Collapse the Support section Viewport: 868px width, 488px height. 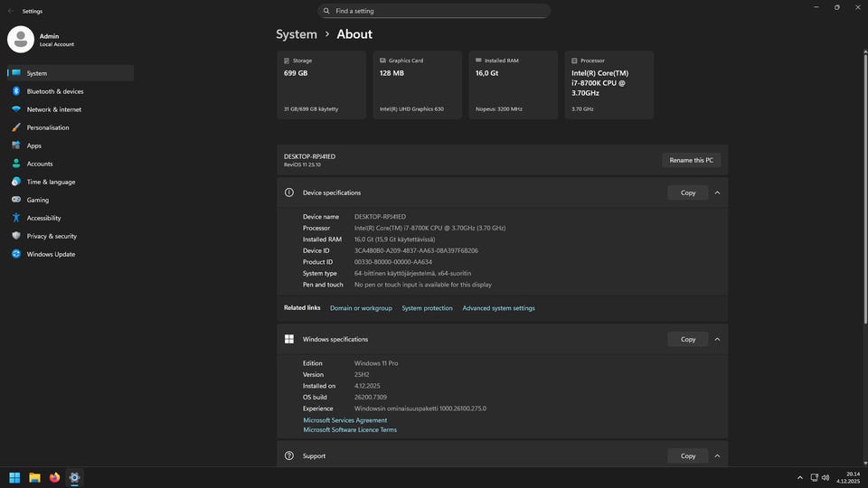point(717,455)
